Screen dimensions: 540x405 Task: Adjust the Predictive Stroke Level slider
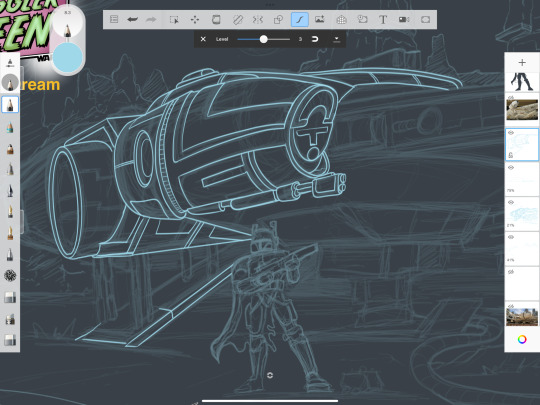coord(264,39)
